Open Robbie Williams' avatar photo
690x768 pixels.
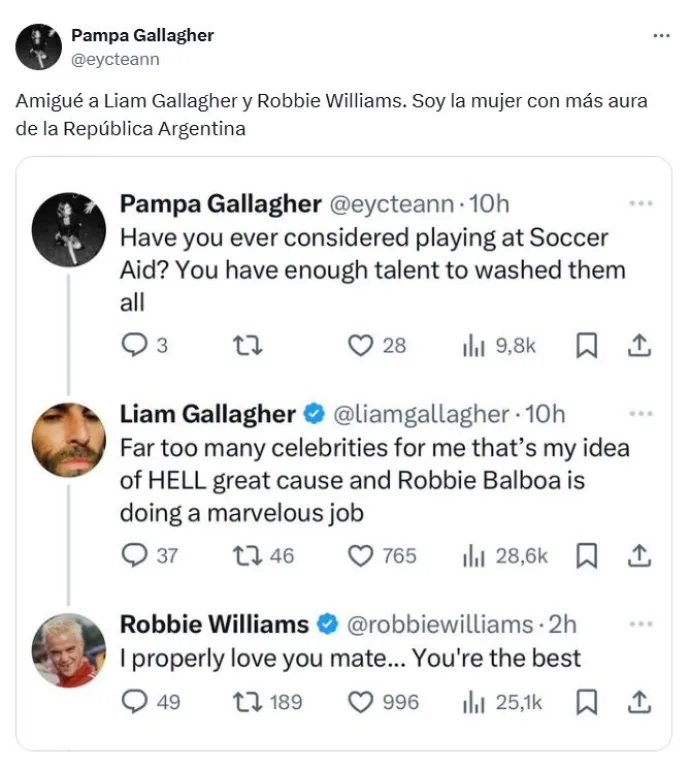pos(69,650)
